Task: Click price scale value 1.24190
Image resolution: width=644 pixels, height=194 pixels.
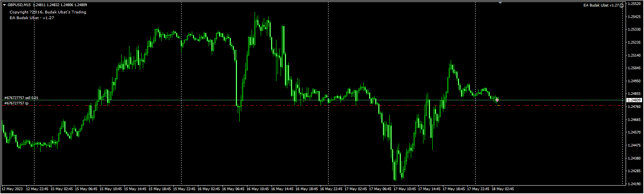Action: (635, 184)
